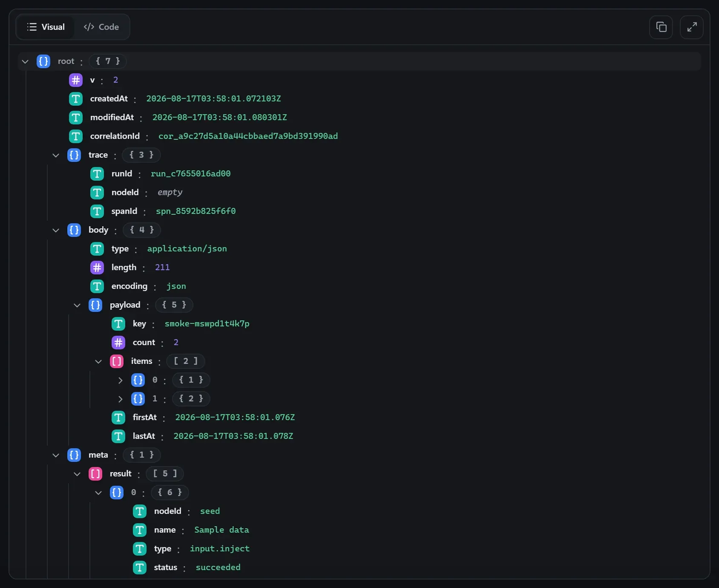Click the array icon beside result
The image size is (719, 588).
point(95,474)
